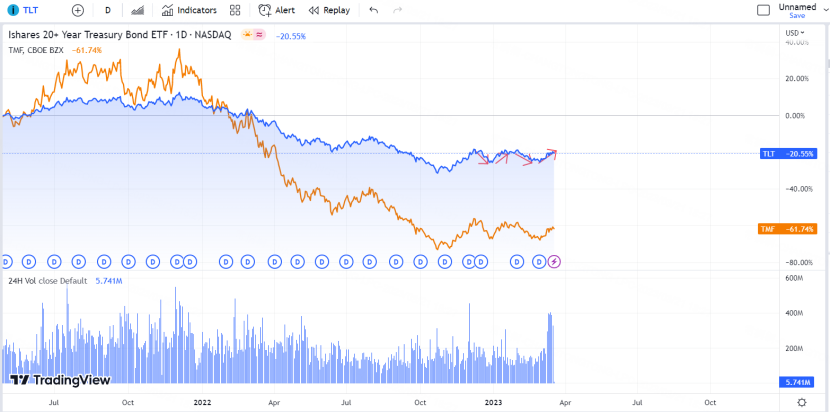830x412 pixels.
Task: Create an Alert with the clock icon
Action: pos(277,10)
